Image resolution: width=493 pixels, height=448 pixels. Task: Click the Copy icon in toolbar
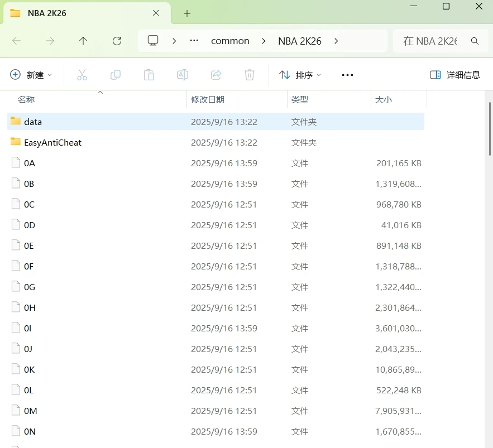(116, 75)
